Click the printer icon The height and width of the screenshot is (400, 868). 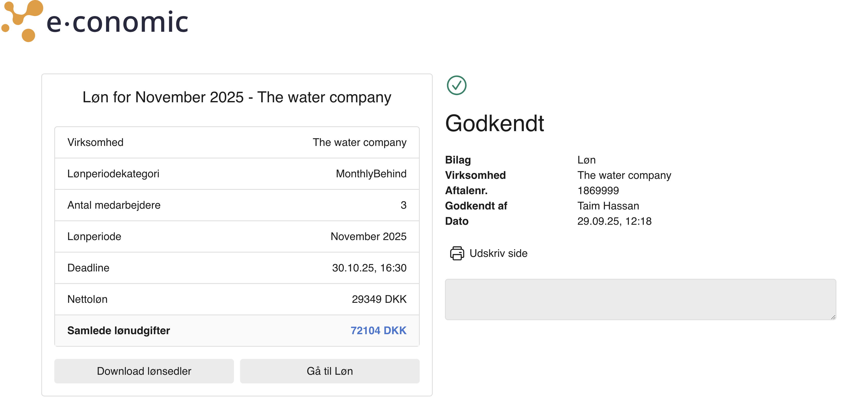[x=457, y=253]
